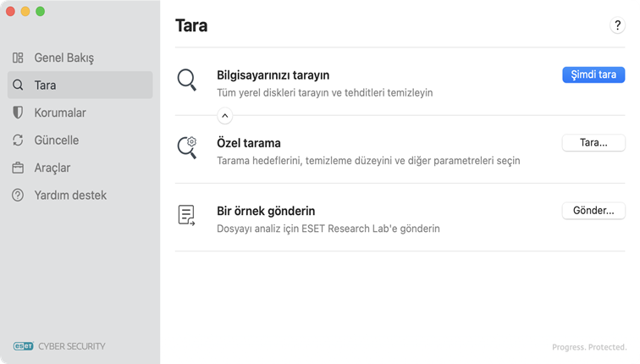The image size is (640, 364).
Task: Click the Yardım destek question icon
Action: (x=18, y=196)
